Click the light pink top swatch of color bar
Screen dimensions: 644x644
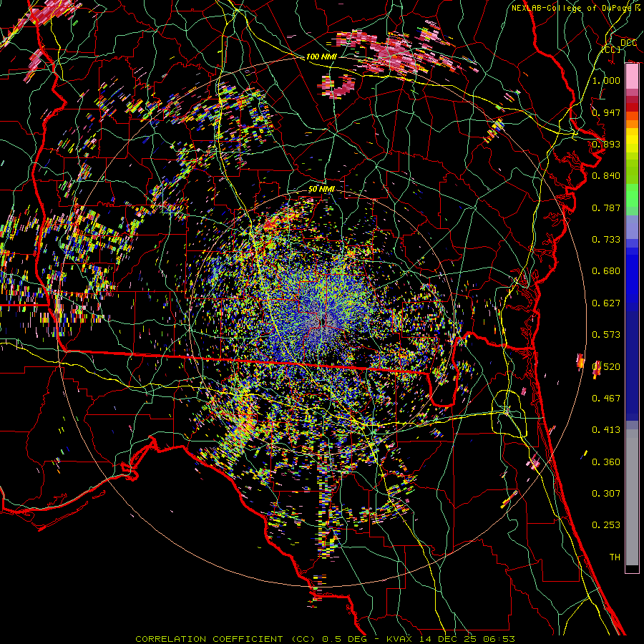632,77
